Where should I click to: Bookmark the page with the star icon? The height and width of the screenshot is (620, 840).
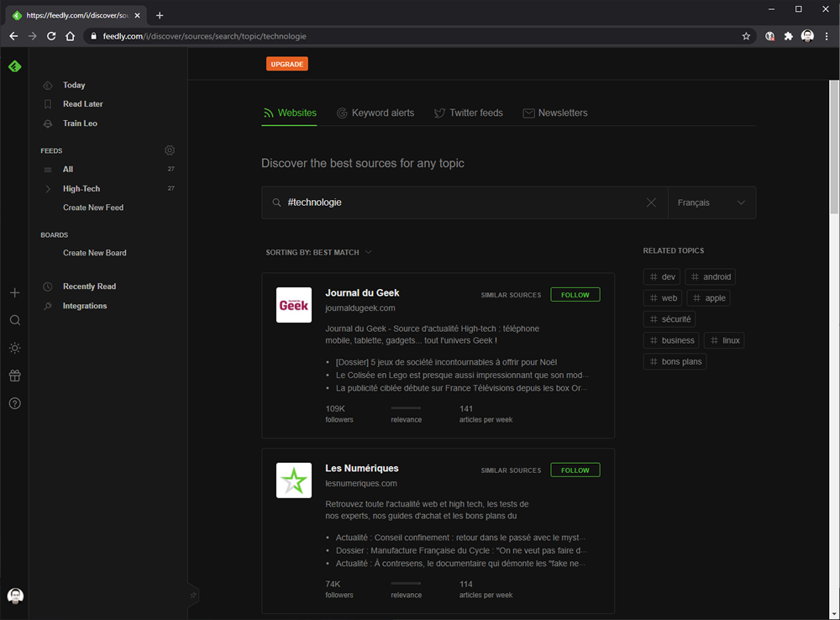tap(746, 36)
